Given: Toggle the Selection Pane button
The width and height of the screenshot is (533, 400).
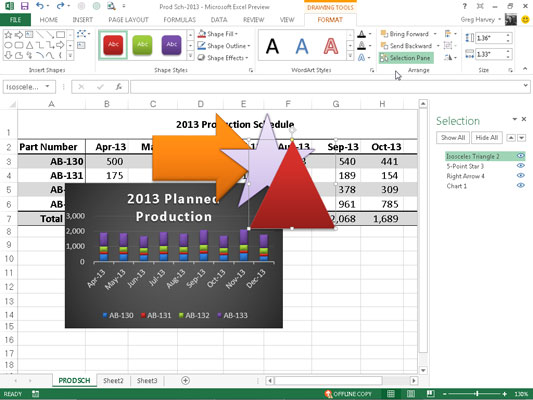Looking at the screenshot, I should point(406,58).
